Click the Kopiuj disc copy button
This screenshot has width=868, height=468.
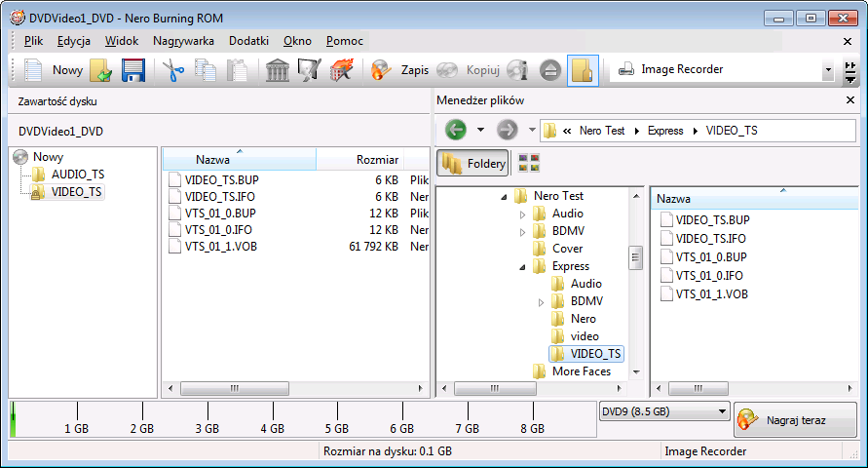point(469,70)
